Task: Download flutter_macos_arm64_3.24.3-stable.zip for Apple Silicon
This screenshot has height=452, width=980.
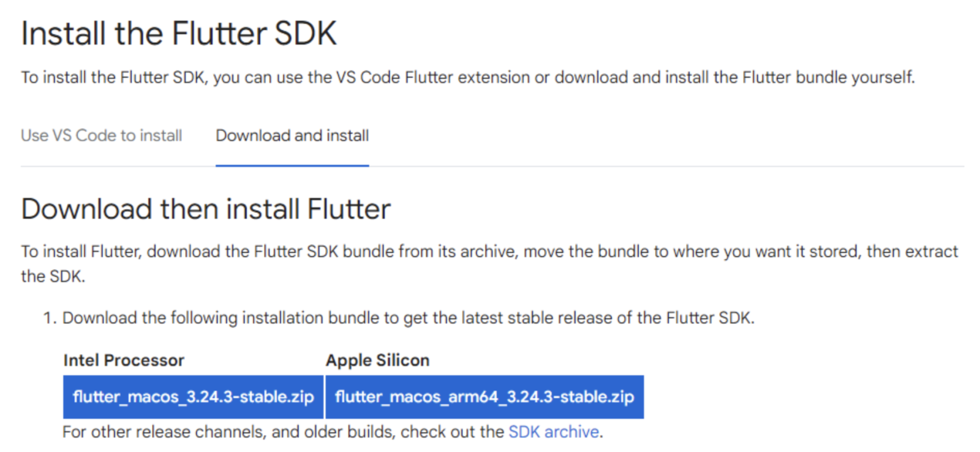Action: click(484, 397)
